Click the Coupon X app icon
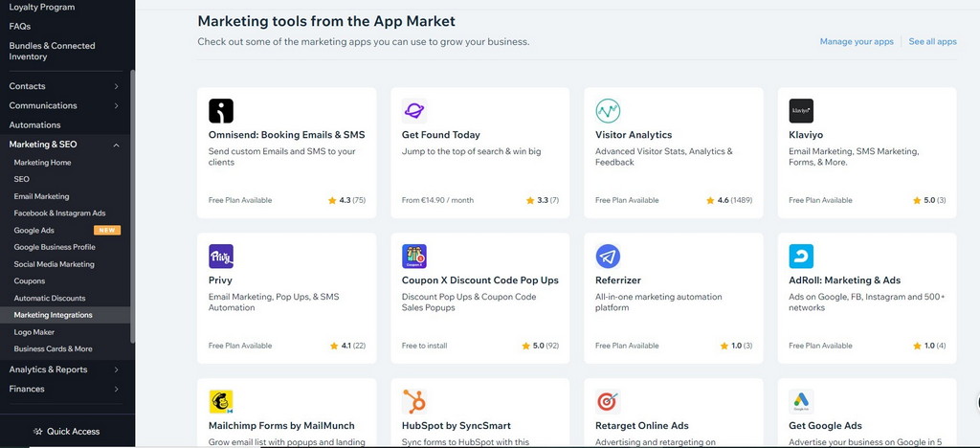 [413, 257]
